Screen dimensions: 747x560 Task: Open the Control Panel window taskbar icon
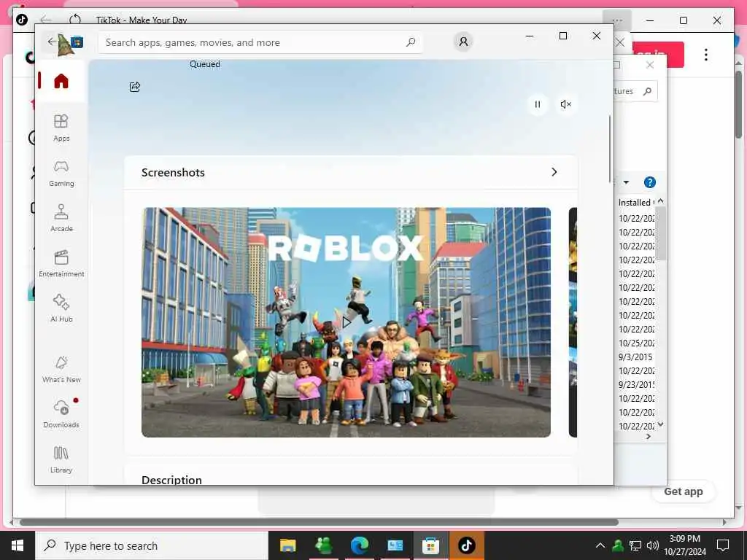[395, 545]
